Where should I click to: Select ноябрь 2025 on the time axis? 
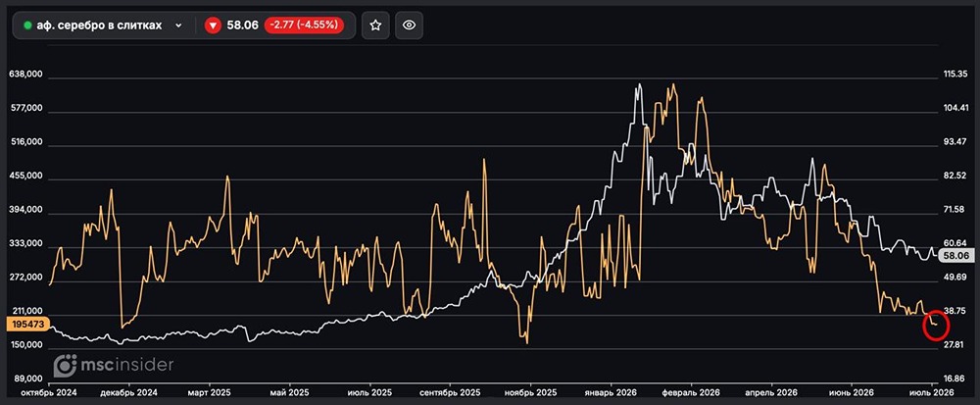coord(530,392)
